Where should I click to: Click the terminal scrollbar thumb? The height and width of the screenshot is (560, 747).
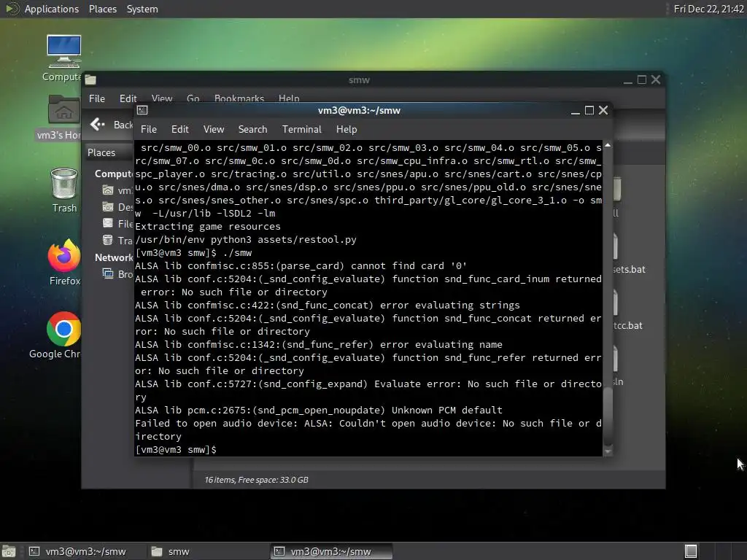coord(608,416)
